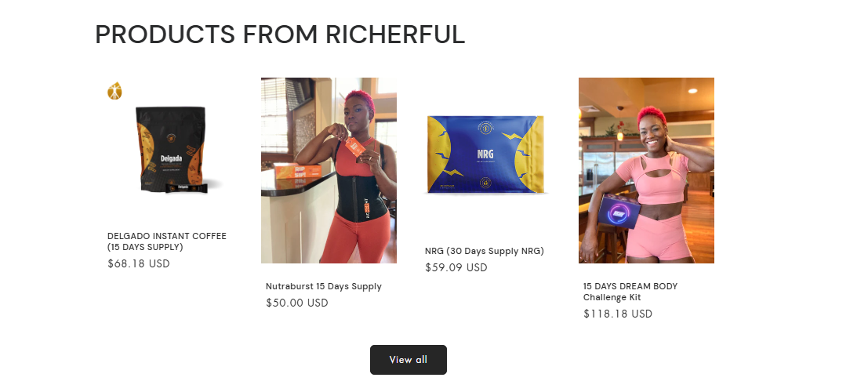Open DELGADO INSTANT COFFEE product title
868x392 pixels.
coord(167,241)
